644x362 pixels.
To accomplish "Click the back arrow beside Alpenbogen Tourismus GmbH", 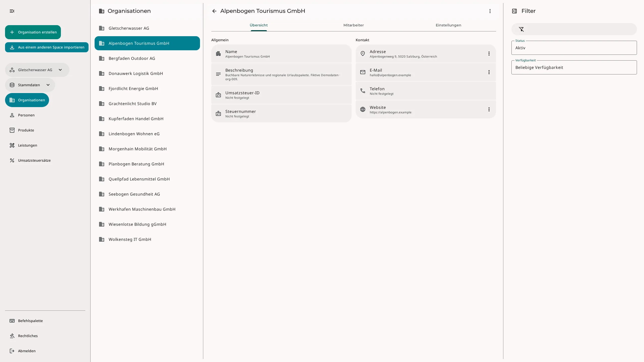I will [x=214, y=11].
